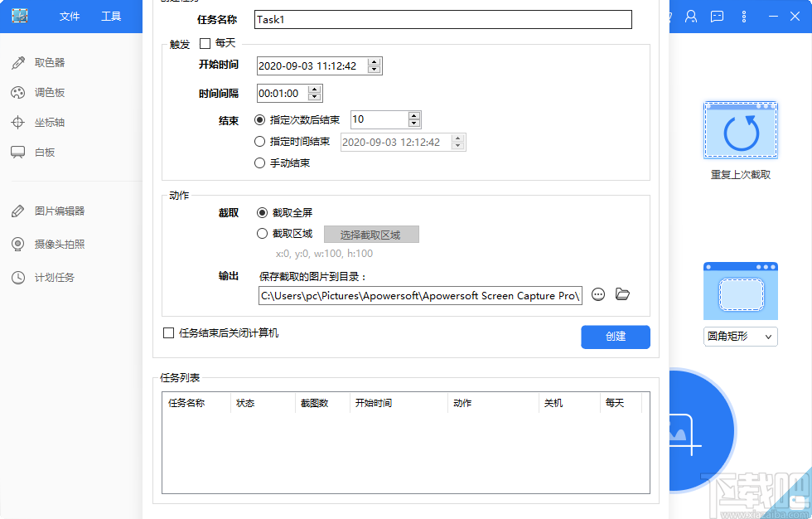Increase repeat count using the stepper up arrow
Viewport: 812px width, 519px height.
(415, 115)
